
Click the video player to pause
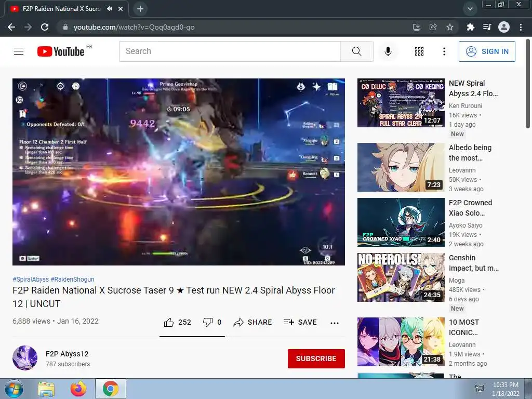point(179,171)
